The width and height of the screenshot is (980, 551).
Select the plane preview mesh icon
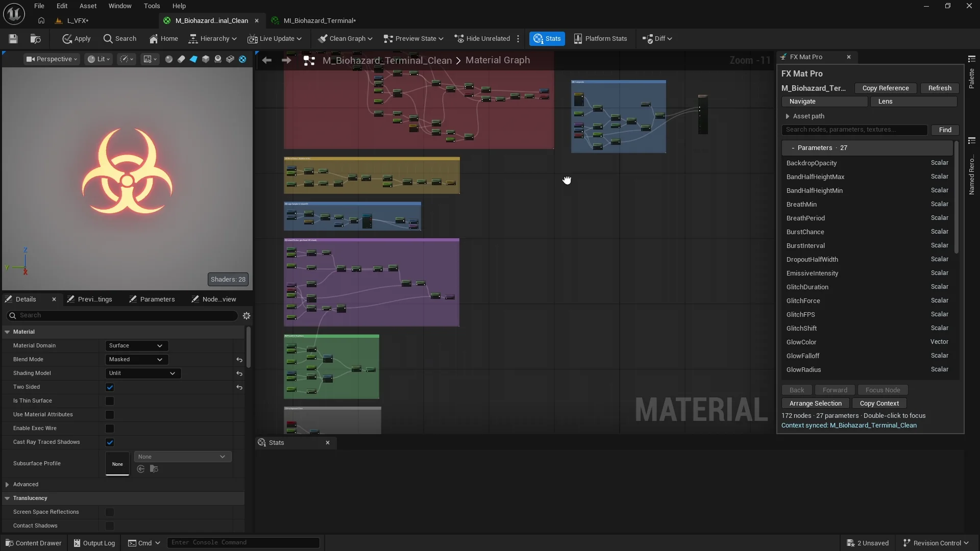coord(193,59)
